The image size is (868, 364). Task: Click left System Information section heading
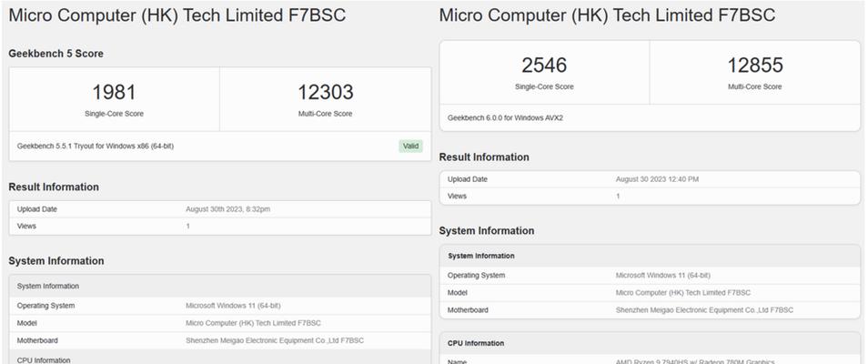(x=56, y=261)
